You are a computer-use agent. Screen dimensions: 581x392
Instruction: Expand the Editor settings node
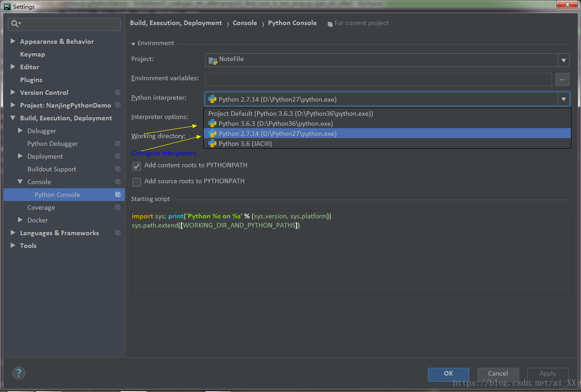click(x=13, y=67)
